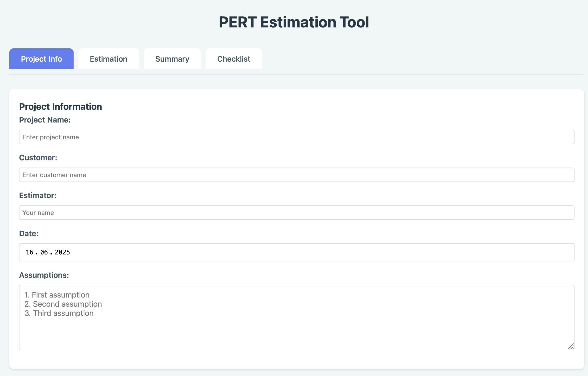
Task: Select the day segment '16' in the date
Action: (x=30, y=252)
